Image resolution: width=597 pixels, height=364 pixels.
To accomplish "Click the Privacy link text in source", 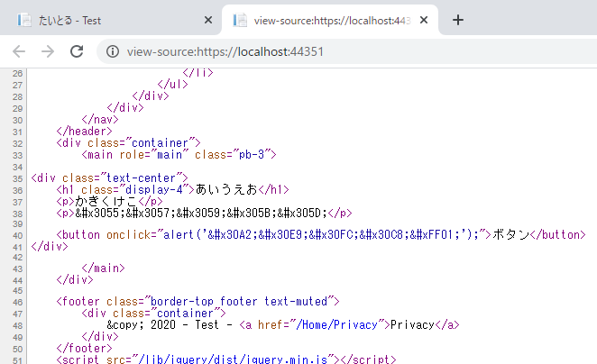I will click(412, 325).
